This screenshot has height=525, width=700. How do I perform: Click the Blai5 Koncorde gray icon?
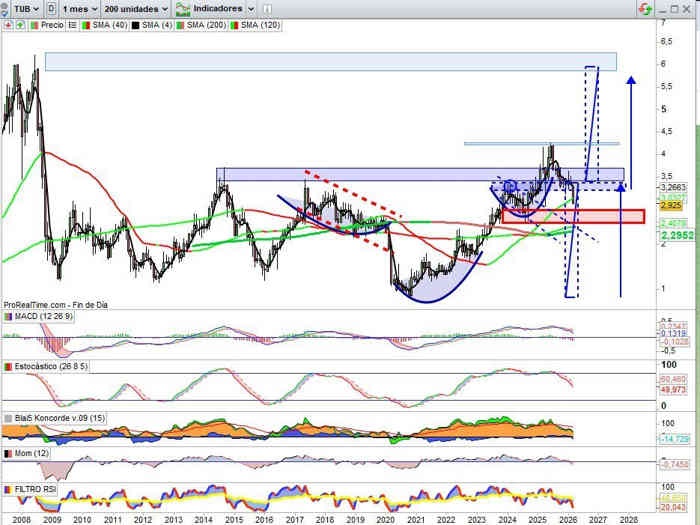point(8,418)
